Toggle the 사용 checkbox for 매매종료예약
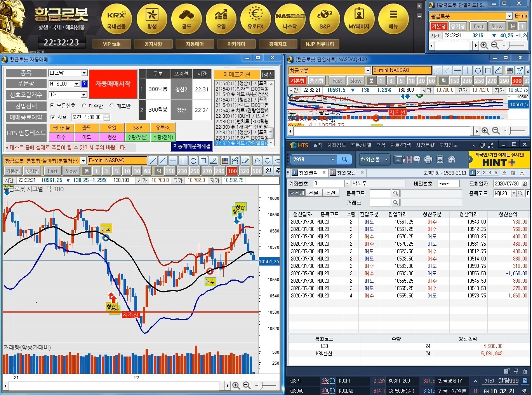Image resolution: width=532 pixels, height=395 pixels. point(53,117)
